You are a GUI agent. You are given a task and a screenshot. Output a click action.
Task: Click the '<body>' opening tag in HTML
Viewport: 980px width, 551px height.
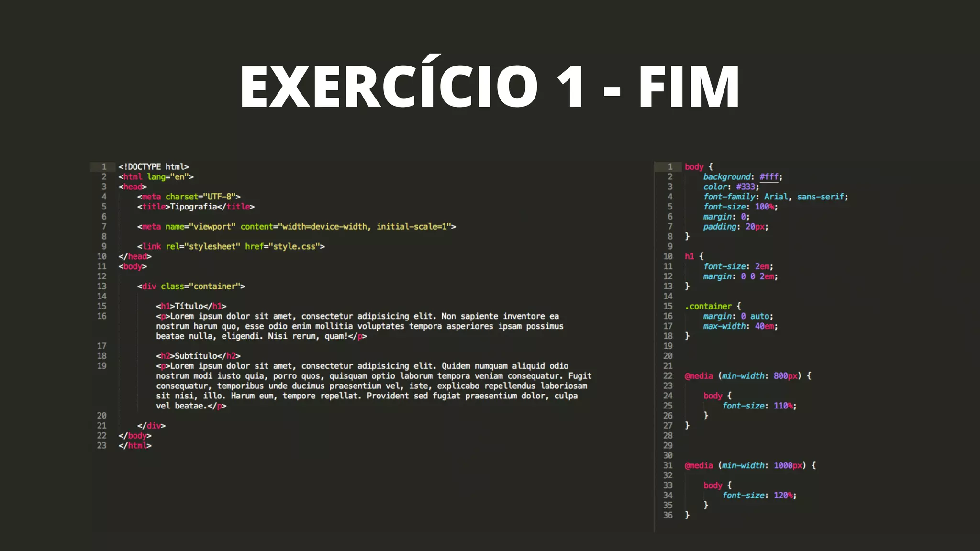133,266
